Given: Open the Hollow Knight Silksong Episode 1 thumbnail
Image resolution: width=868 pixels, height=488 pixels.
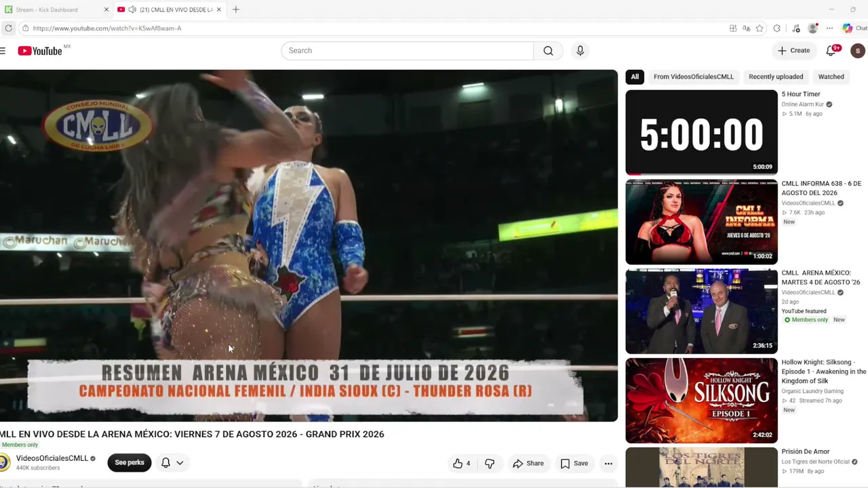Looking at the screenshot, I should 701,401.
